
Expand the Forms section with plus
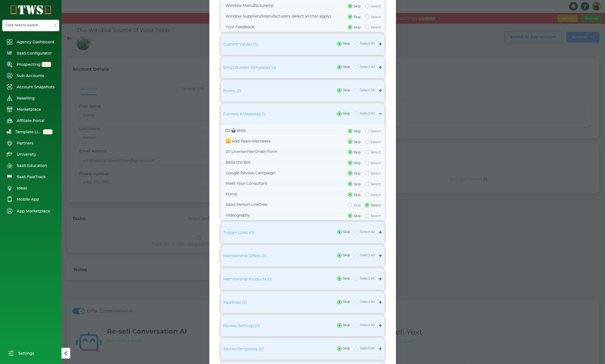pyautogui.click(x=380, y=90)
